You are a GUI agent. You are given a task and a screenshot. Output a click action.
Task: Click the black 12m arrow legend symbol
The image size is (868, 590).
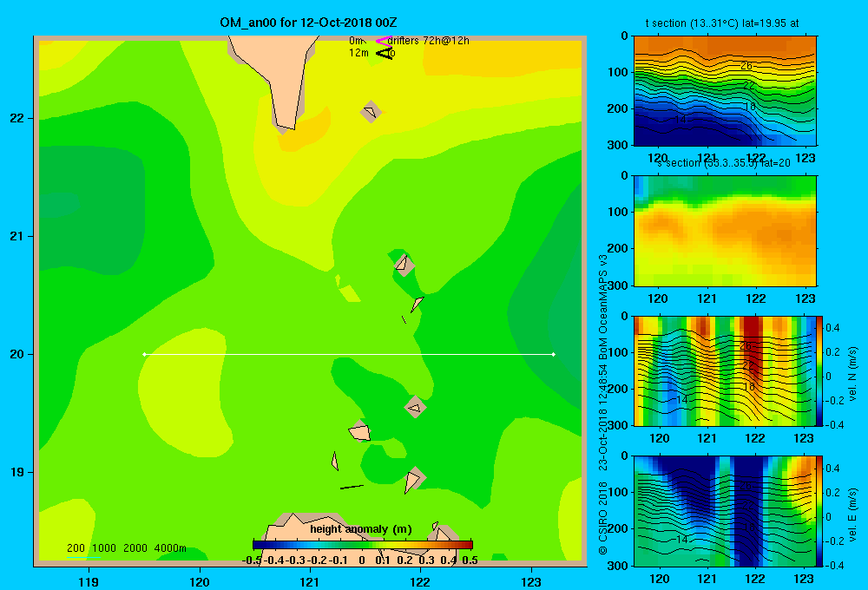point(385,53)
